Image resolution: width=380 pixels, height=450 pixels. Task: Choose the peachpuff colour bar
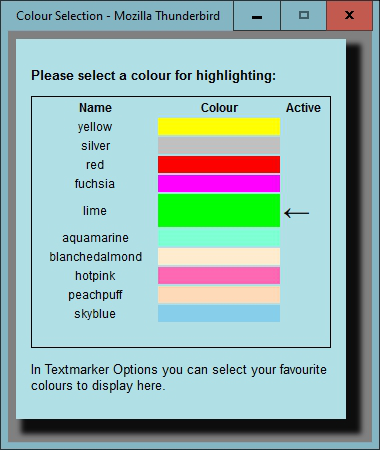click(219, 295)
